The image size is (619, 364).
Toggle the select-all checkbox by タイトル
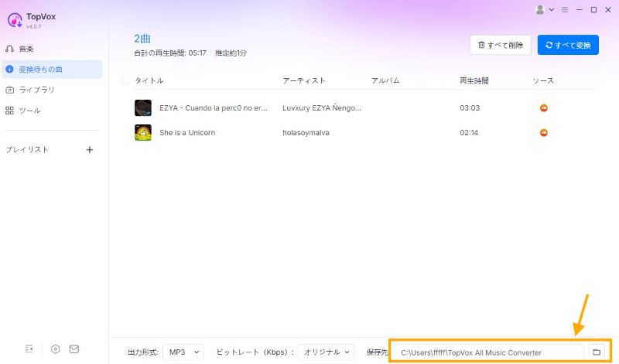[x=125, y=81]
